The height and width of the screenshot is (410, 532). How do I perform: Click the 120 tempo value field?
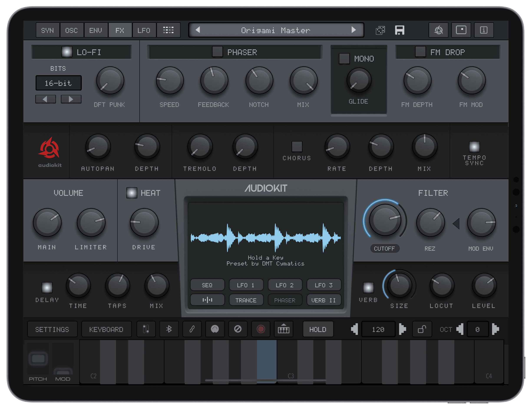point(378,329)
